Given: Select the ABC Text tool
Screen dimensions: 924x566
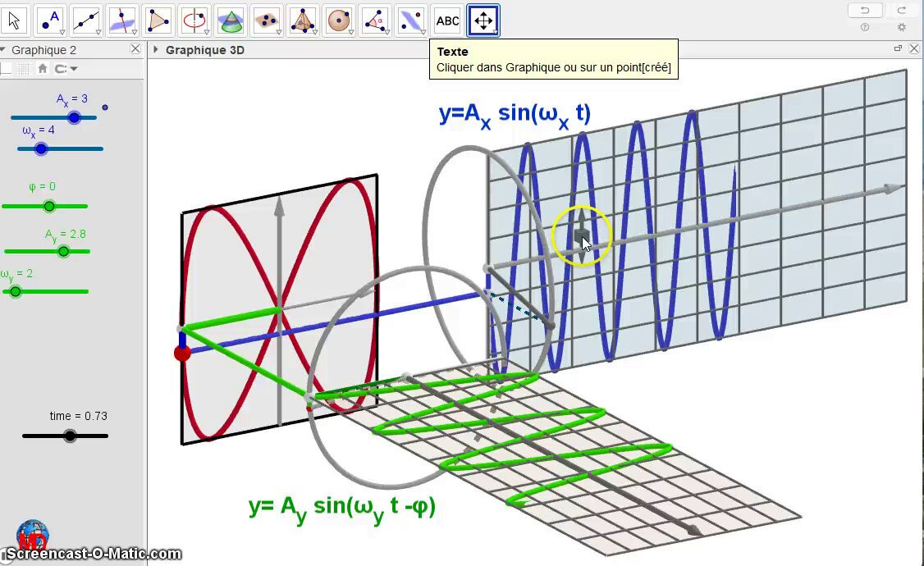Looking at the screenshot, I should 447,21.
